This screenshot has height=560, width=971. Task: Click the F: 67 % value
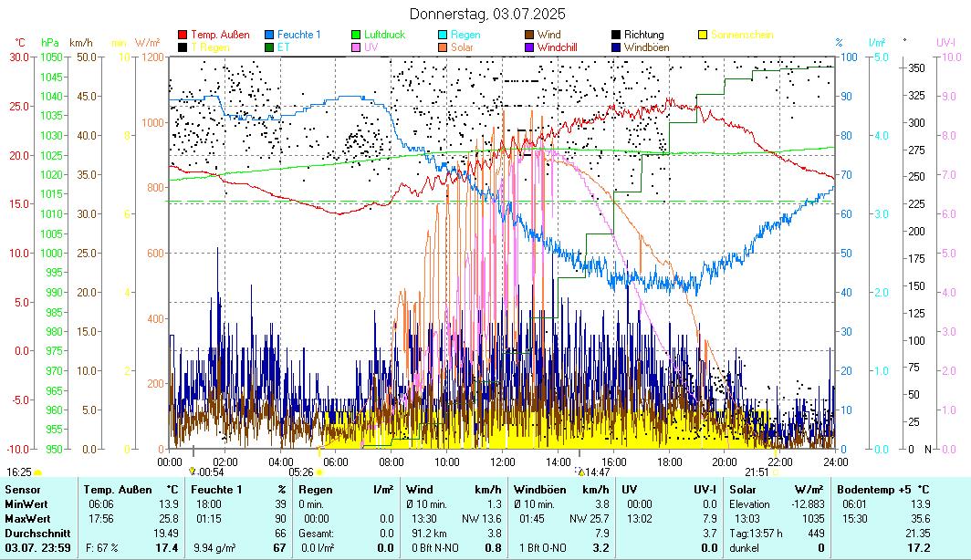coord(101,547)
